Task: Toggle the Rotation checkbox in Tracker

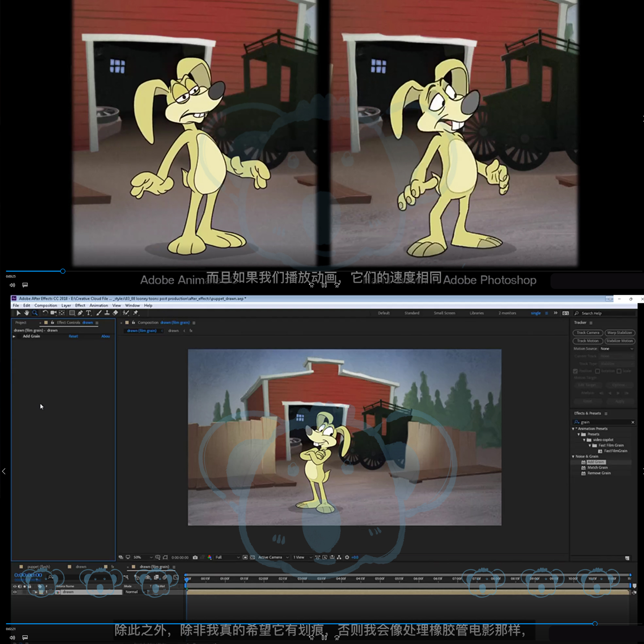Action: tap(597, 371)
